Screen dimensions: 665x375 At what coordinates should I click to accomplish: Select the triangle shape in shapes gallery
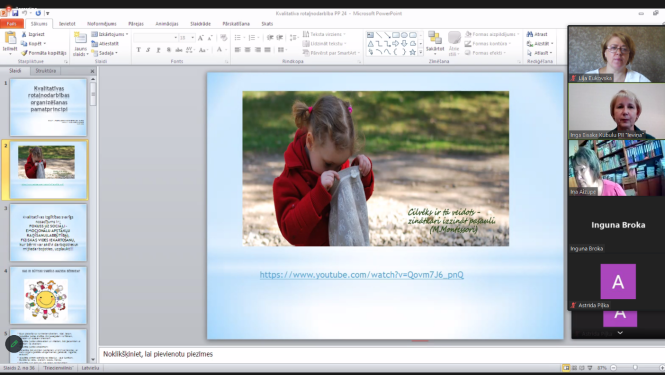(x=370, y=43)
